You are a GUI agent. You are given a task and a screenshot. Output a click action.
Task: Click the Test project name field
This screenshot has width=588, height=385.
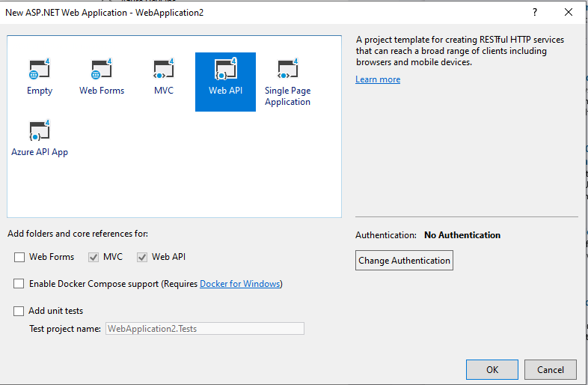tap(205, 329)
